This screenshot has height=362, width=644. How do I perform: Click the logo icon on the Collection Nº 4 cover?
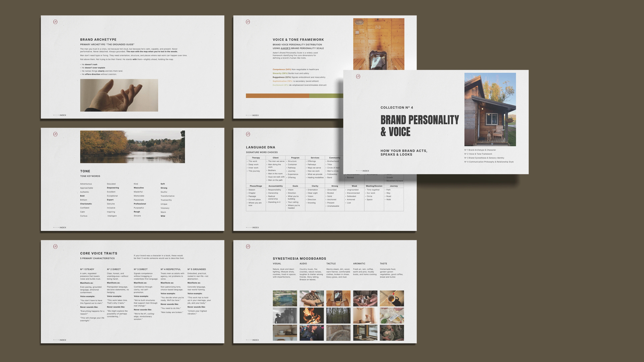(358, 76)
